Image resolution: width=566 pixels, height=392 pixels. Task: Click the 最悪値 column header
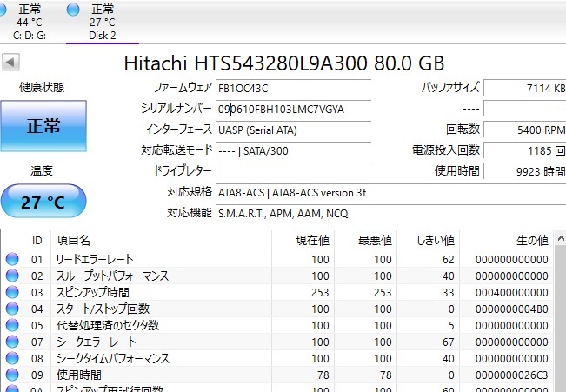coord(365,241)
